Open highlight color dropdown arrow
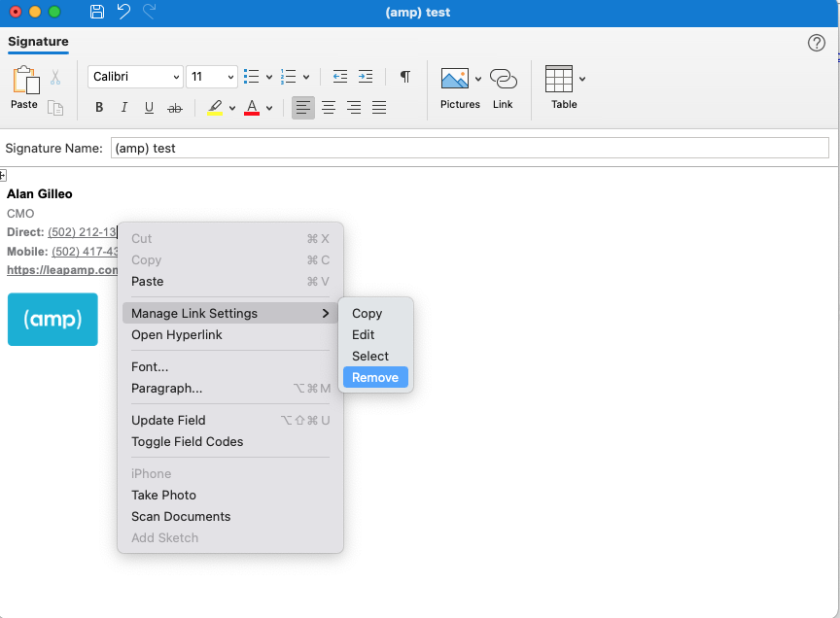Screen dimensions: 840x618 coord(232,108)
